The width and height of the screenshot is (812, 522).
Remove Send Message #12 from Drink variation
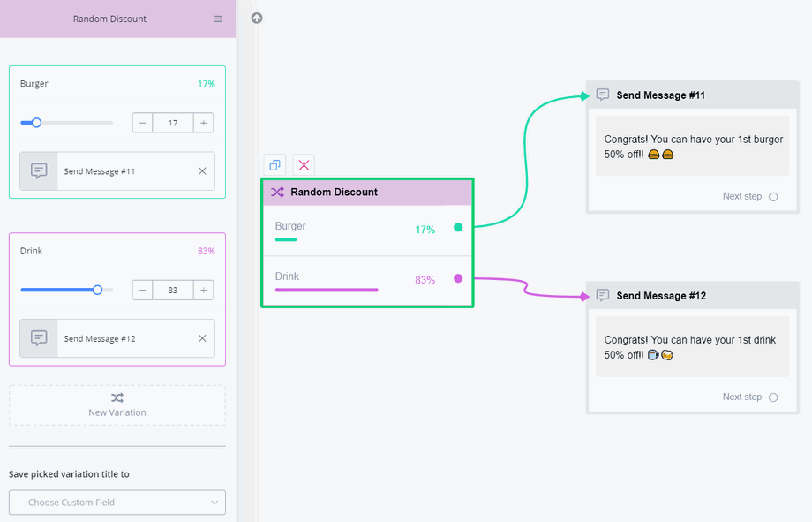tap(202, 338)
